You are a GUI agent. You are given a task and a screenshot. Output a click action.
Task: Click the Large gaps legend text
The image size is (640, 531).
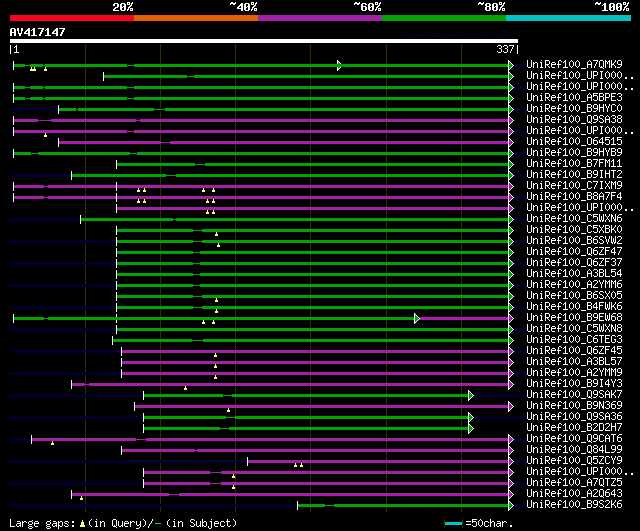42,523
